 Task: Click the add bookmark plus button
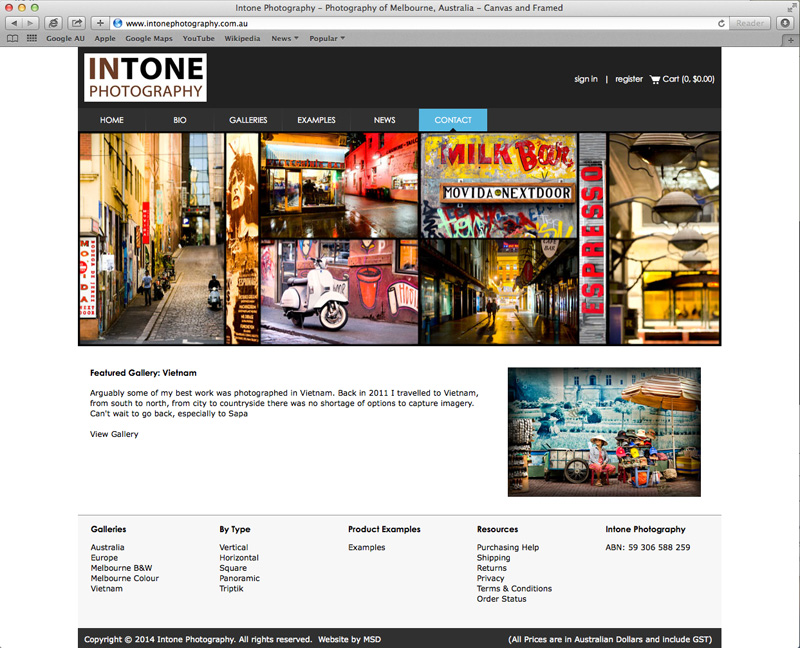tap(99, 23)
